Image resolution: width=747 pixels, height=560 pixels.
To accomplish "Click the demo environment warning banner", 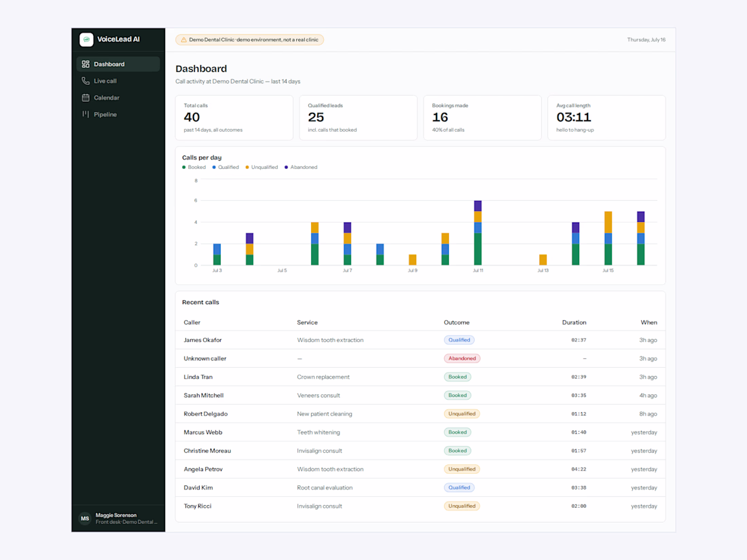I will coord(250,40).
